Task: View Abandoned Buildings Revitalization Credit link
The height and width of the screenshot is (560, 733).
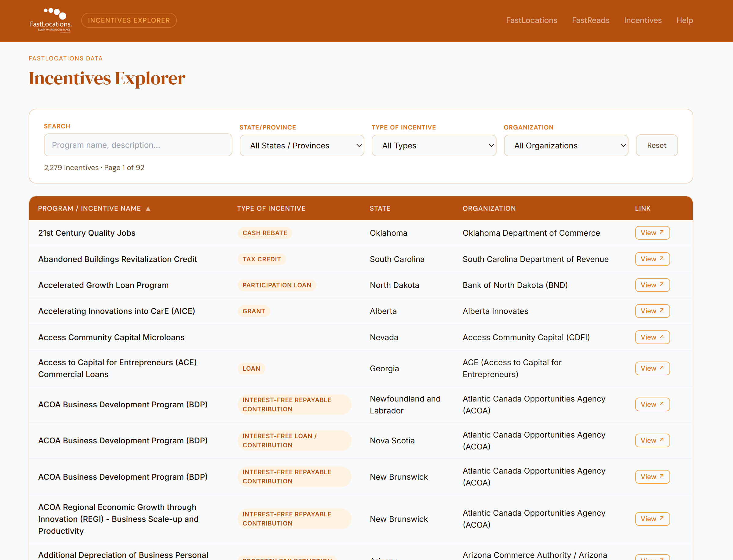Action: tap(652, 259)
